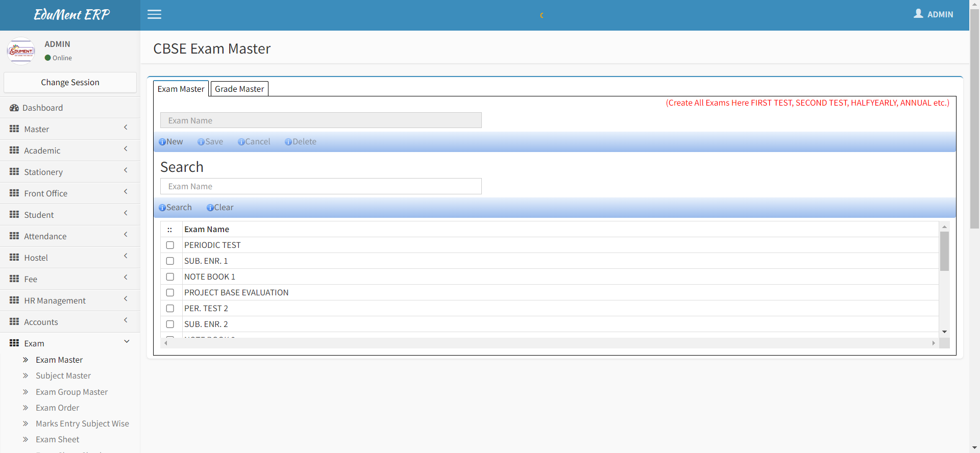The image size is (980, 453).
Task: Tick the PERIODIC TEST checkbox
Action: [x=170, y=245]
